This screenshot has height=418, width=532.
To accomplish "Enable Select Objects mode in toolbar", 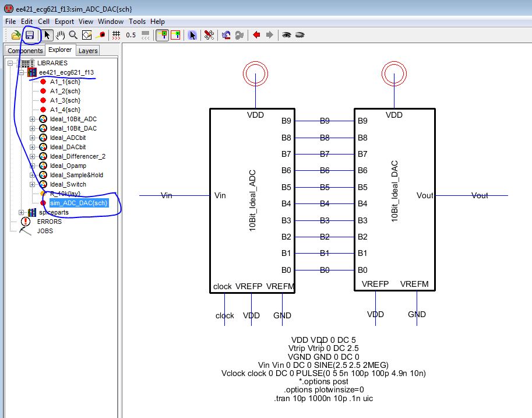I will coord(162,35).
